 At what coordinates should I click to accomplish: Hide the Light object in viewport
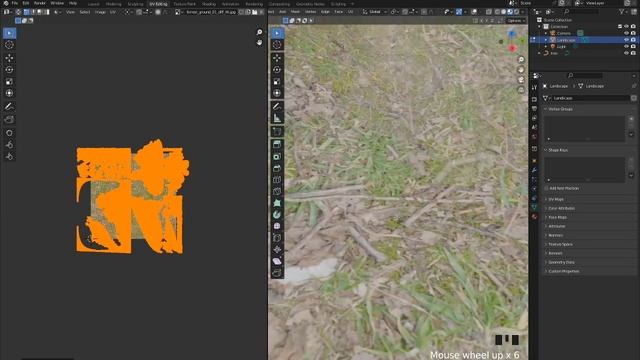[x=627, y=47]
